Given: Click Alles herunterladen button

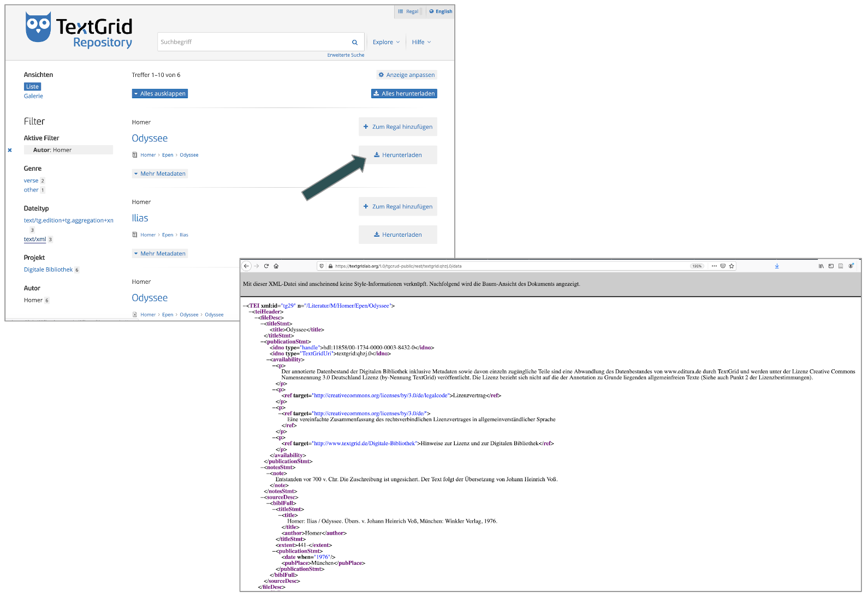Looking at the screenshot, I should 404,94.
